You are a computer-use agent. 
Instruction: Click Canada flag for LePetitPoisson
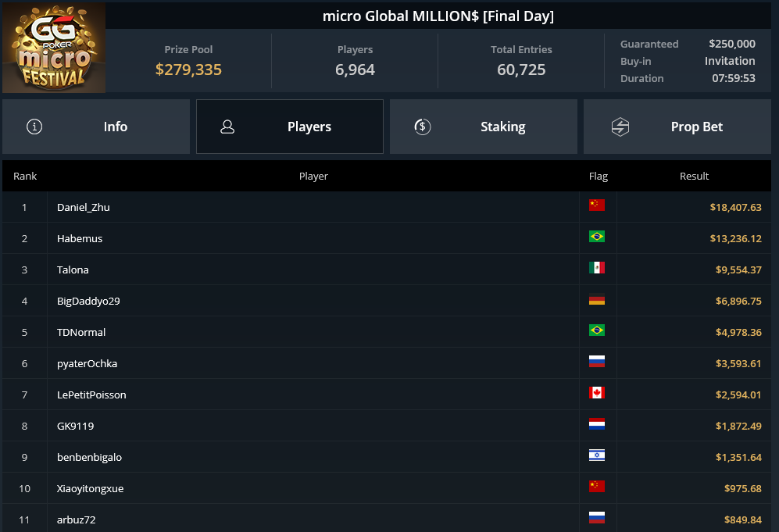click(597, 393)
